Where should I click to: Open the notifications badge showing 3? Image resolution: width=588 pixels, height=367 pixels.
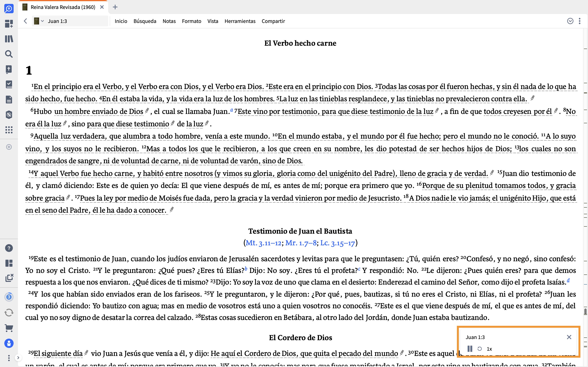coord(9,297)
